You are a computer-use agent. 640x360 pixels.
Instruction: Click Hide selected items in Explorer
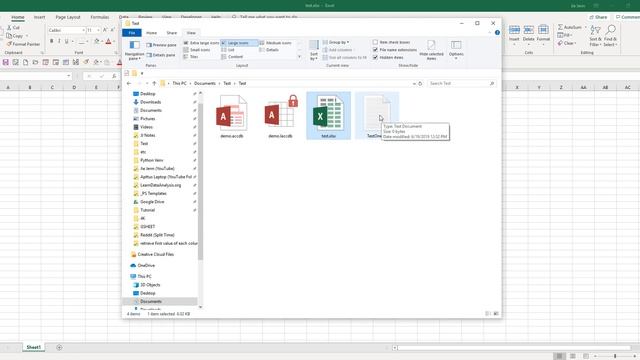(431, 50)
